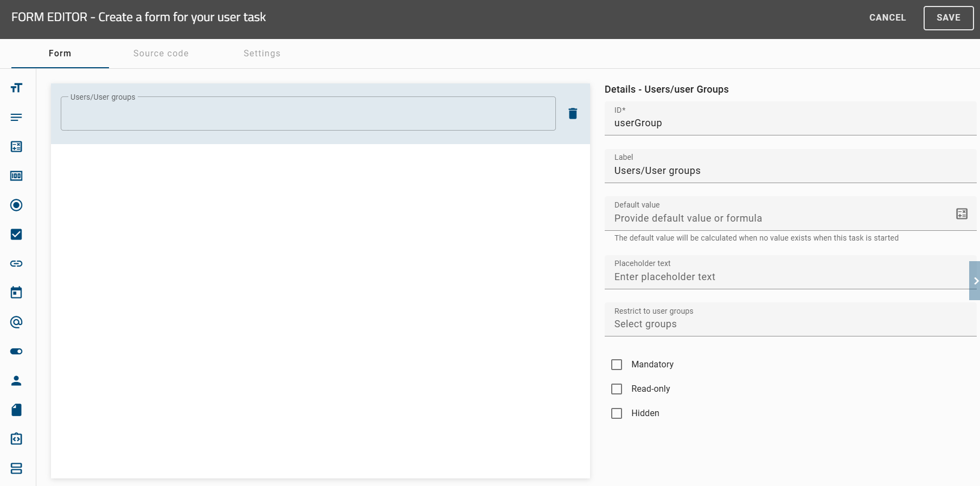Click the 'Details - Users/user Groups' heading
This screenshot has height=486, width=980.
point(667,89)
